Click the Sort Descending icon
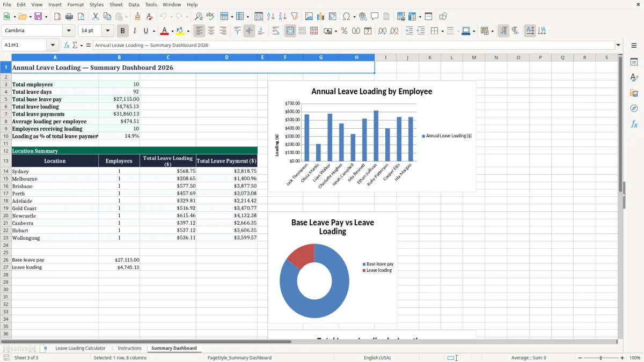 pyautogui.click(x=283, y=17)
